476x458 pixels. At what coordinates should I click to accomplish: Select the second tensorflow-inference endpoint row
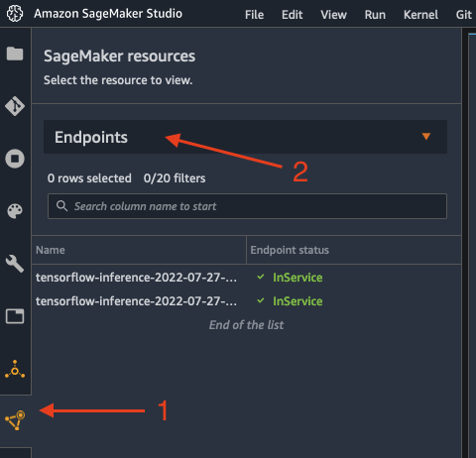click(246, 301)
